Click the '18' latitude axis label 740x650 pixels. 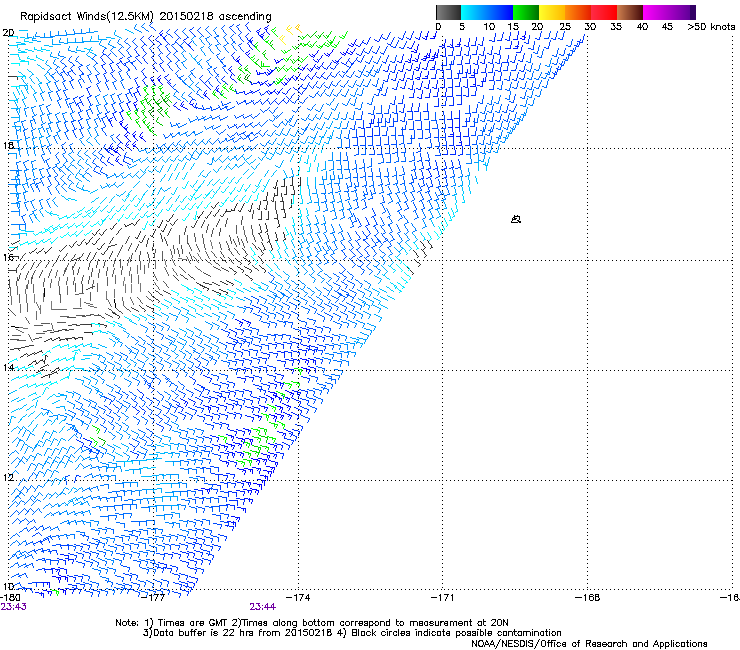8,146
